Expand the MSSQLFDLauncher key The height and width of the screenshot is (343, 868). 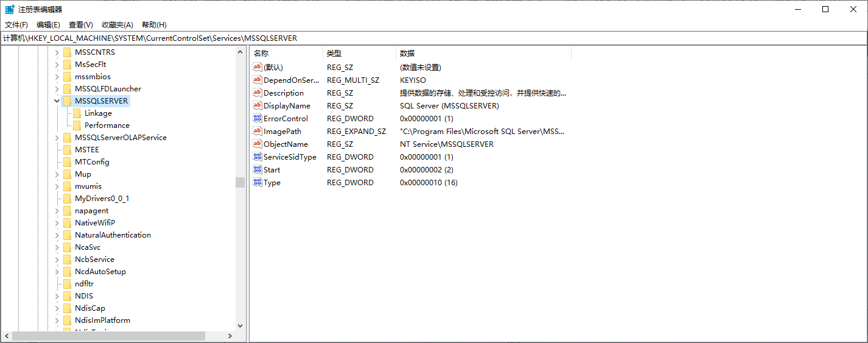click(57, 89)
